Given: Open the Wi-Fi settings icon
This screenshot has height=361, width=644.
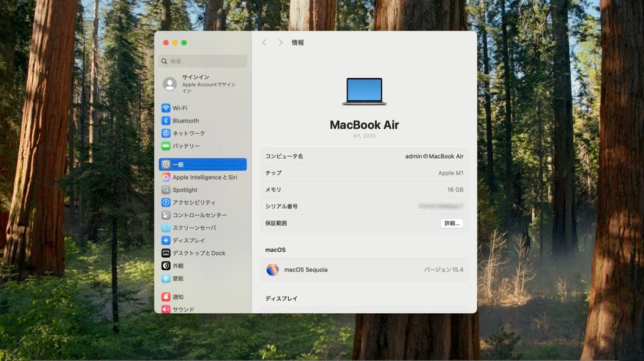Looking at the screenshot, I should (x=168, y=108).
